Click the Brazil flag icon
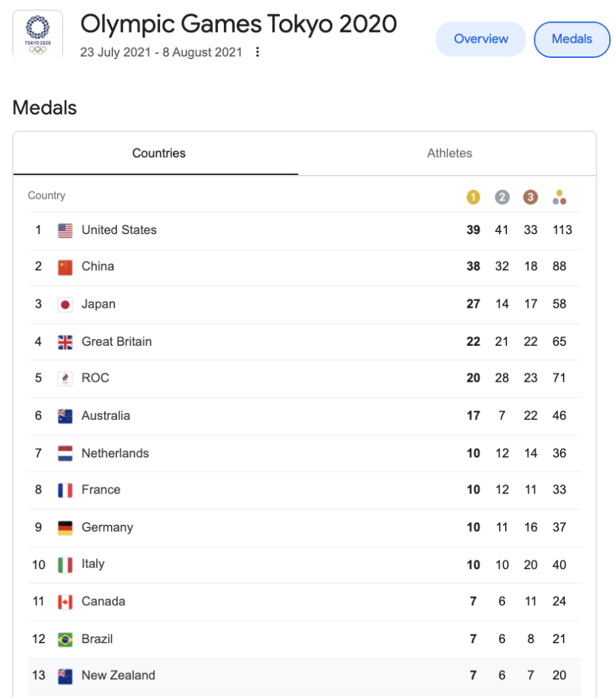Image resolution: width=616 pixels, height=697 pixels. 65,640
